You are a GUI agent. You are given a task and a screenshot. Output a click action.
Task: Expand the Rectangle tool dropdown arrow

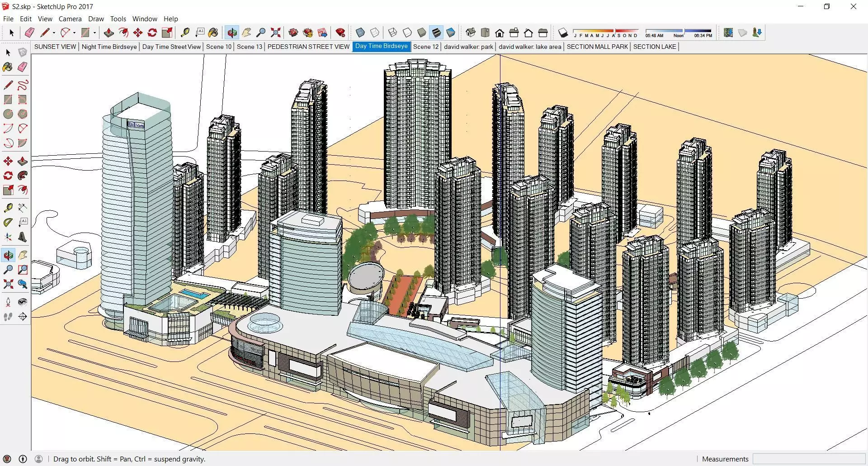94,33
